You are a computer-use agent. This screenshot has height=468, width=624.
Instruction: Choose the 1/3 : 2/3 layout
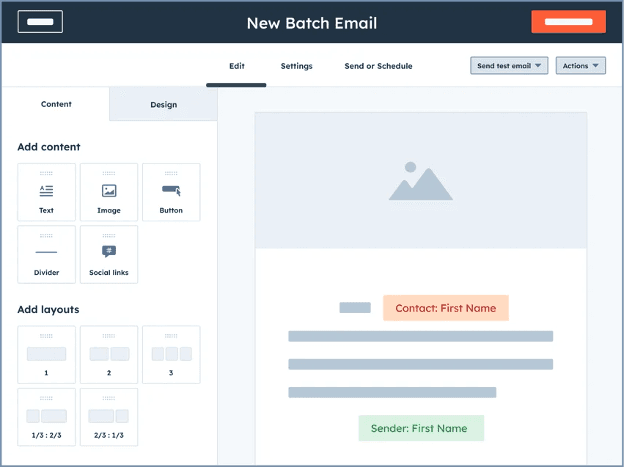point(46,417)
